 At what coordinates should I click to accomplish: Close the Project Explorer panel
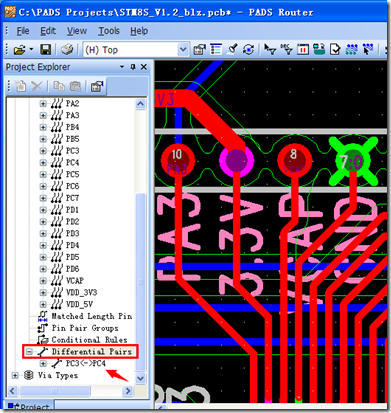144,67
